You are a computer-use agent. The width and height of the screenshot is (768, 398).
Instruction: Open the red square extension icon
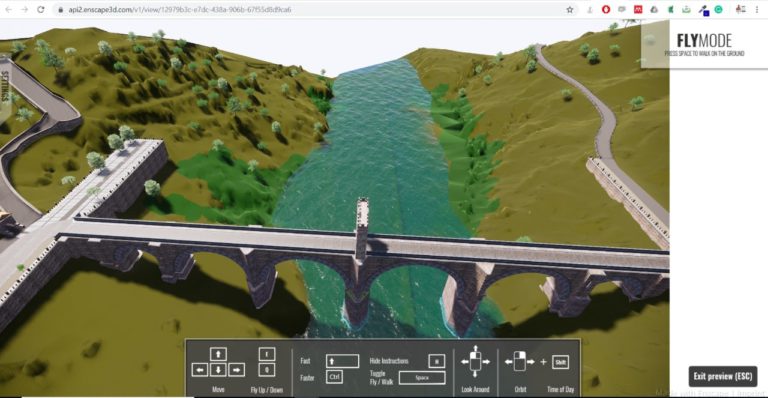pyautogui.click(x=638, y=9)
